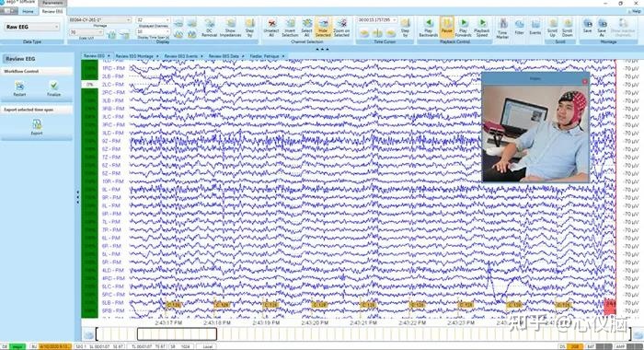Expand the Review EEG Data tab arrow
This screenshot has width=644, height=350.
[243, 56]
